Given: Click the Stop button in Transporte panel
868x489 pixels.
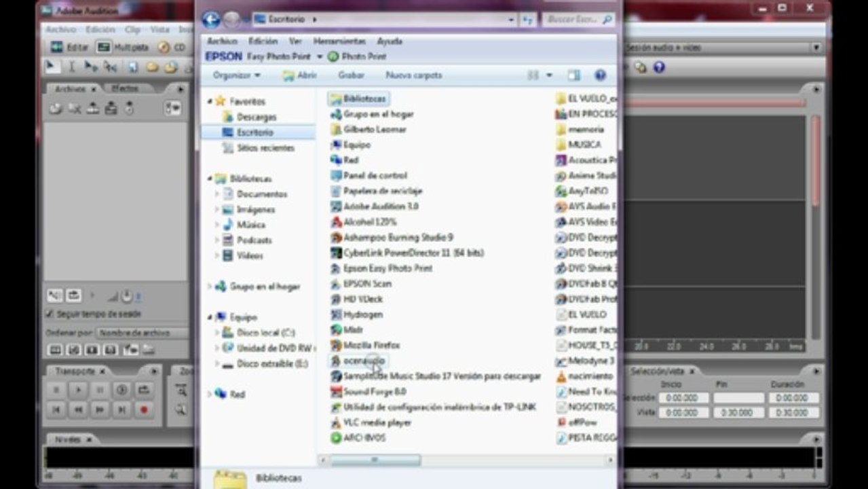Looking at the screenshot, I should [x=56, y=390].
